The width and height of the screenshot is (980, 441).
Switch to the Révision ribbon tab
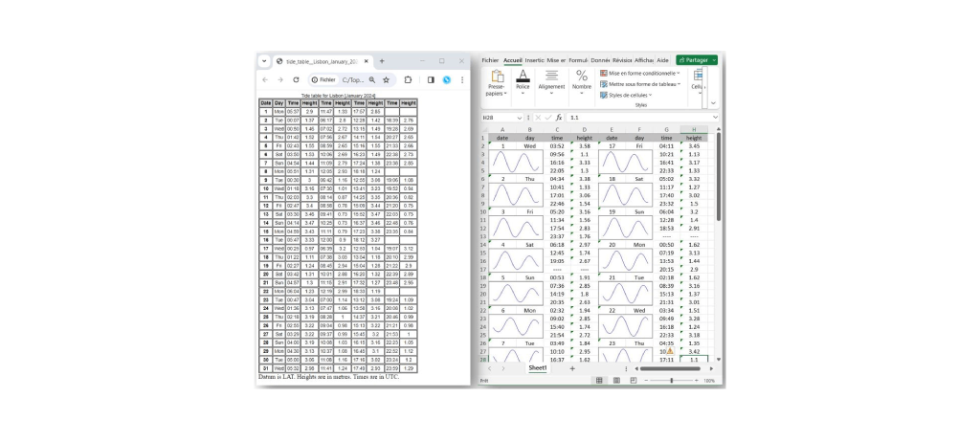(622, 59)
